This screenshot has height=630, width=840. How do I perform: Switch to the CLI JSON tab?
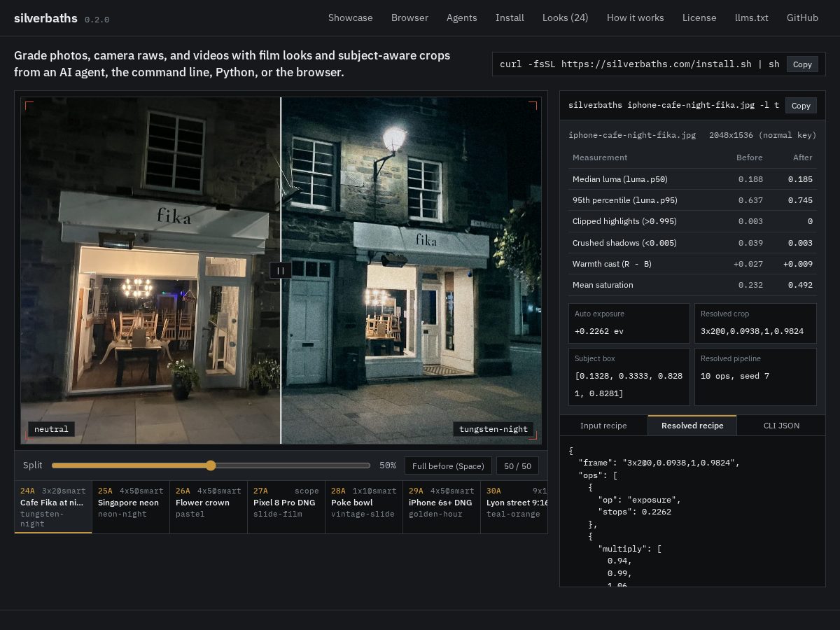(781, 426)
